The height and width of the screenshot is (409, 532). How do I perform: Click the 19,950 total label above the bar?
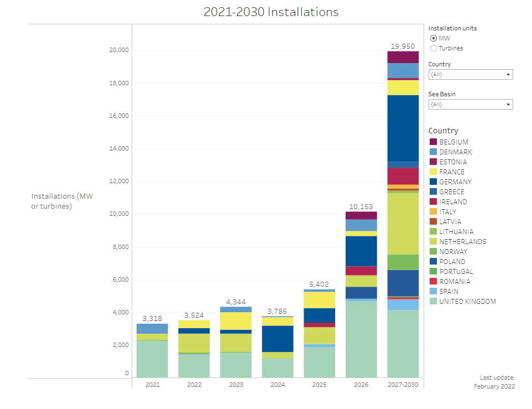[403, 46]
